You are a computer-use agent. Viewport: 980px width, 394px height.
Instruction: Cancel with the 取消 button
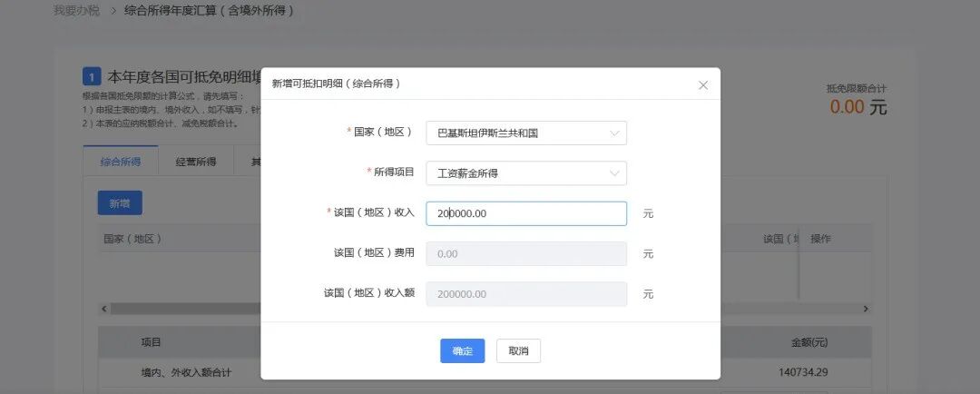[x=519, y=350]
